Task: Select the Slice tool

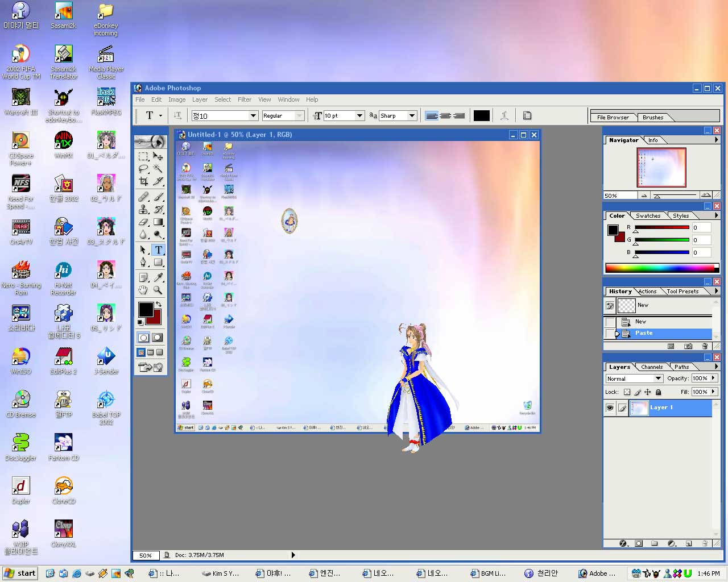Action: pyautogui.click(x=158, y=181)
